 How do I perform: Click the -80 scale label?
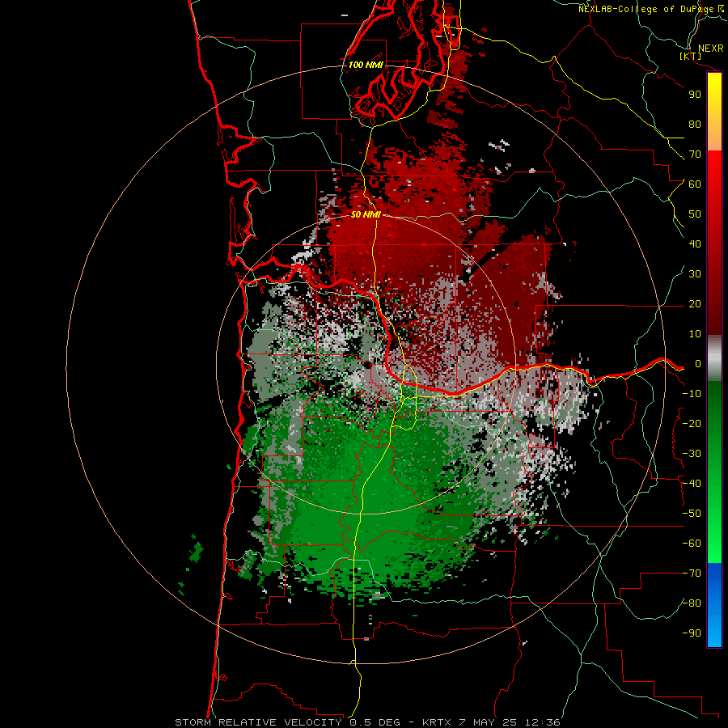[692, 603]
